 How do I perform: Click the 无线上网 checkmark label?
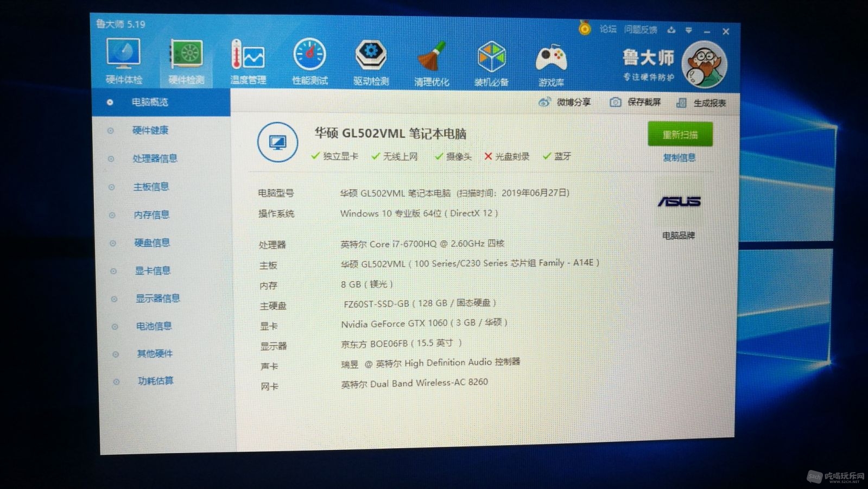point(395,156)
